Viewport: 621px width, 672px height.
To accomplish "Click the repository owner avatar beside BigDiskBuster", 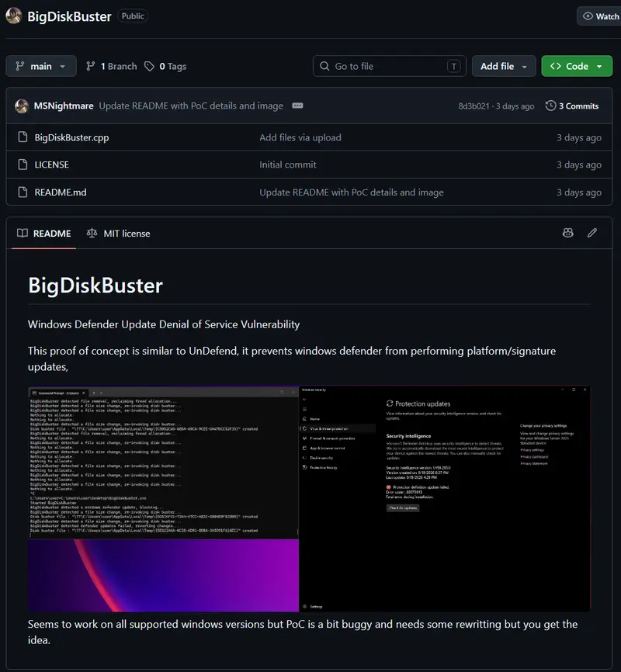I will (x=14, y=16).
